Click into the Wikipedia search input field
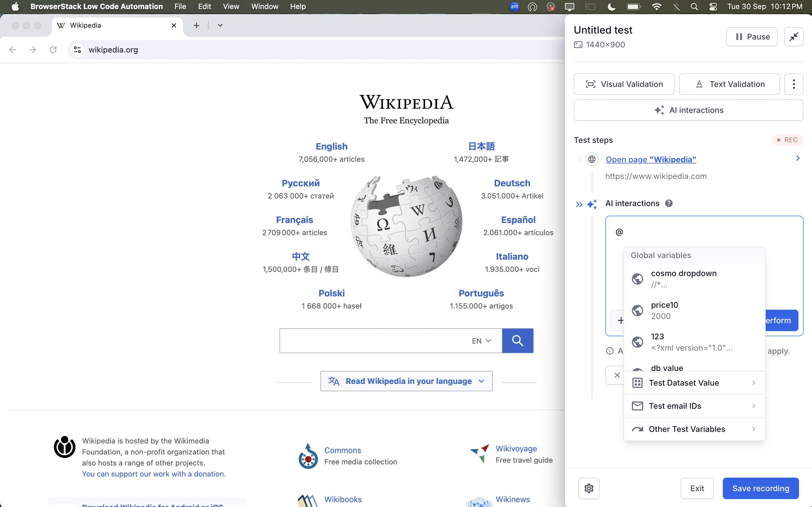812x507 pixels. [372, 341]
